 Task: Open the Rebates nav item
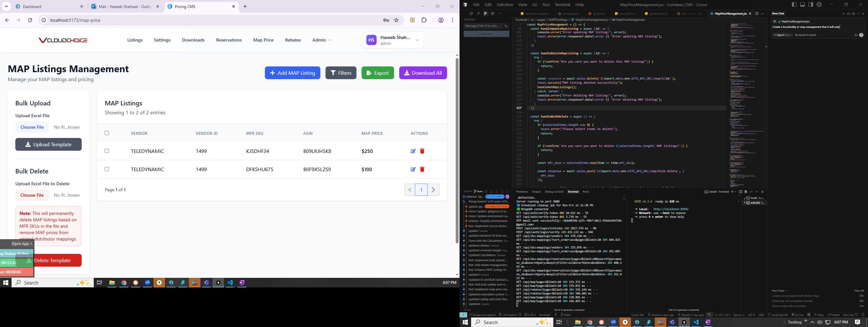(x=293, y=40)
